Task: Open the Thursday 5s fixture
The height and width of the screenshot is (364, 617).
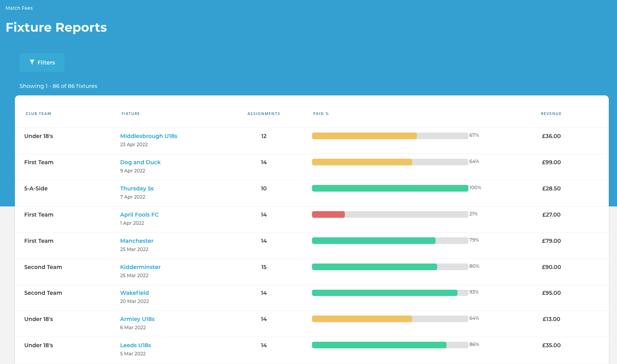Action: [x=137, y=188]
